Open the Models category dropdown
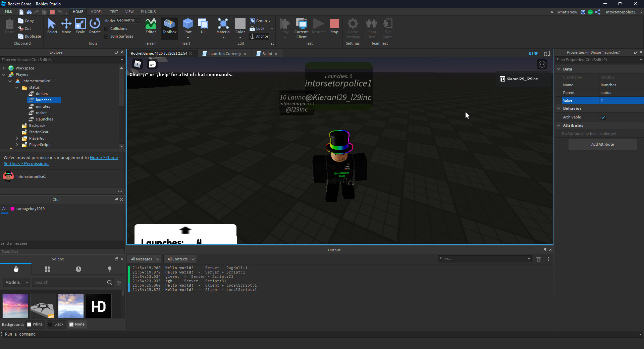644x349 pixels. (x=16, y=283)
